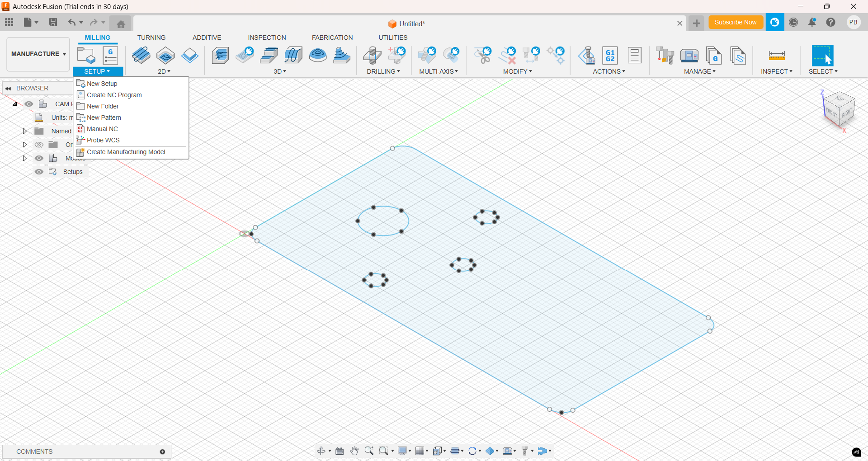868x461 pixels.
Task: Open the MANAGE toolbar dropdown
Action: pyautogui.click(x=700, y=71)
